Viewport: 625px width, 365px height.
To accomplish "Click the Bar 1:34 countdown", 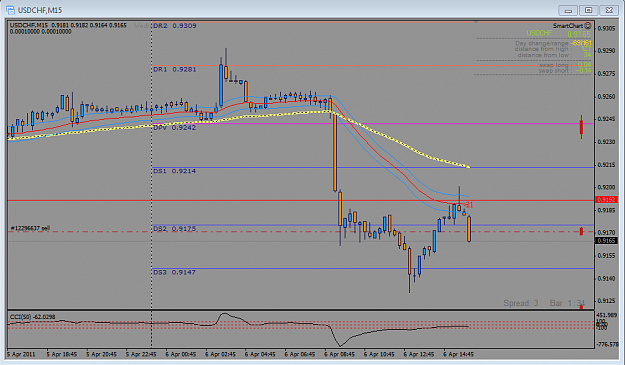I will [567, 303].
